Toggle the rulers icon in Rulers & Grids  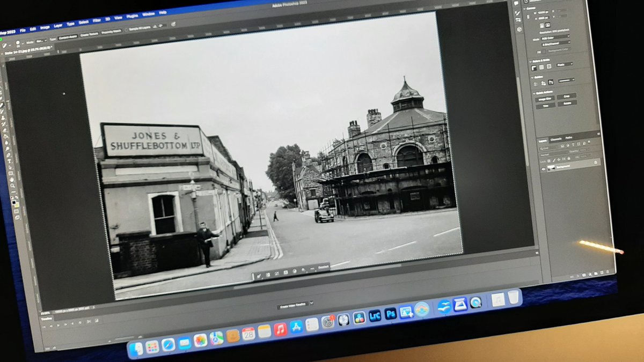pos(534,68)
